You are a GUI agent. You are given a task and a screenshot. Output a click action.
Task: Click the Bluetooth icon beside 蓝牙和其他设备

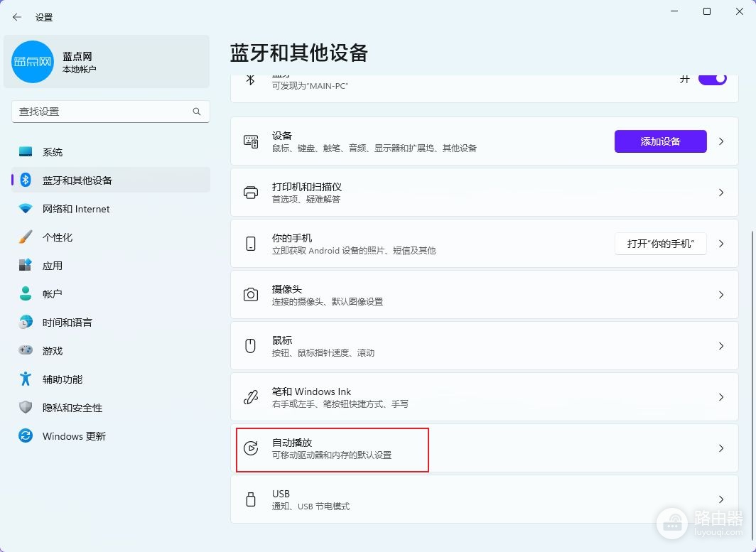coord(26,180)
